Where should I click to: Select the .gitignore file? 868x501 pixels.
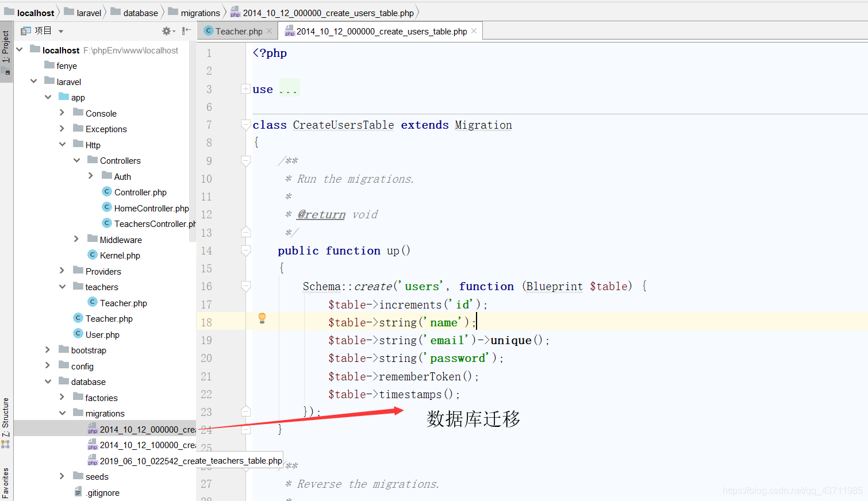click(103, 492)
